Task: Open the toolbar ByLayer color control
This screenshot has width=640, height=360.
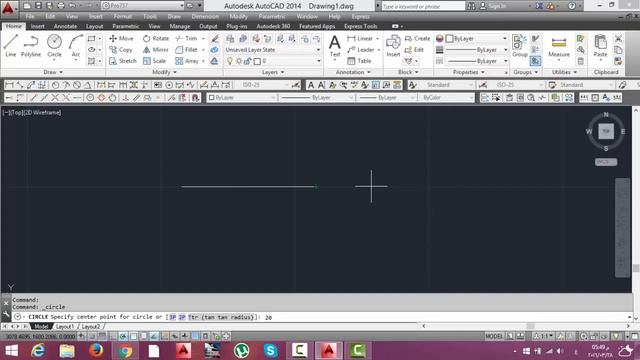Action: click(242, 98)
